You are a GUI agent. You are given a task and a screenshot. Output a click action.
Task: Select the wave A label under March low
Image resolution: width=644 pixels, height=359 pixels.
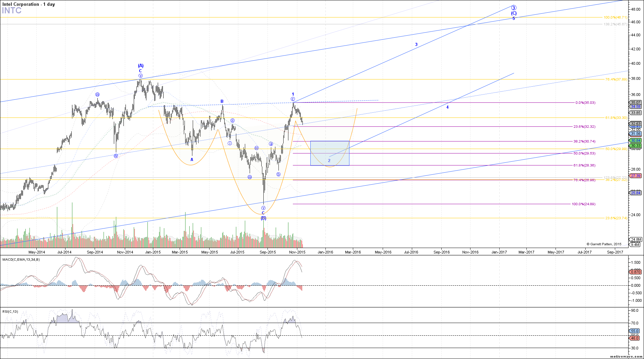click(192, 160)
